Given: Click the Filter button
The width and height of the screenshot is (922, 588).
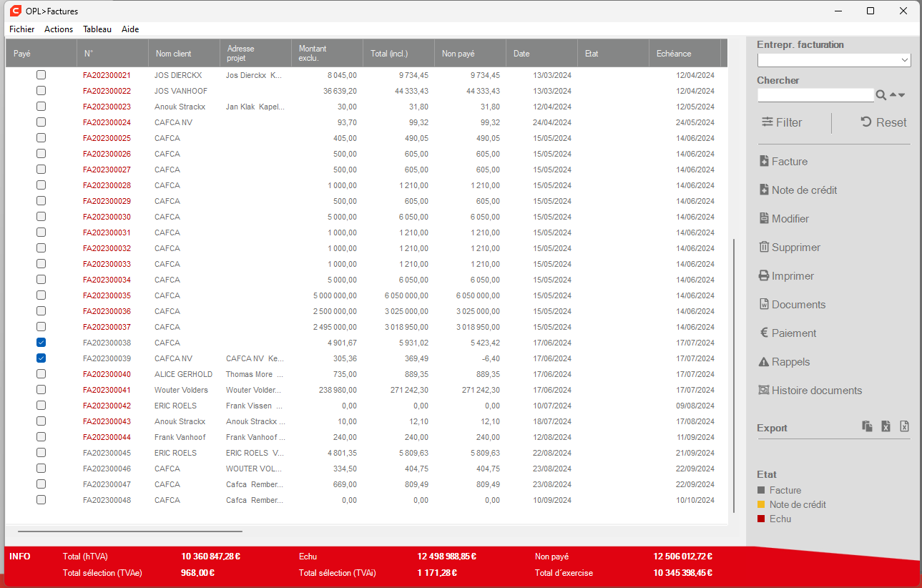Looking at the screenshot, I should (x=782, y=122).
